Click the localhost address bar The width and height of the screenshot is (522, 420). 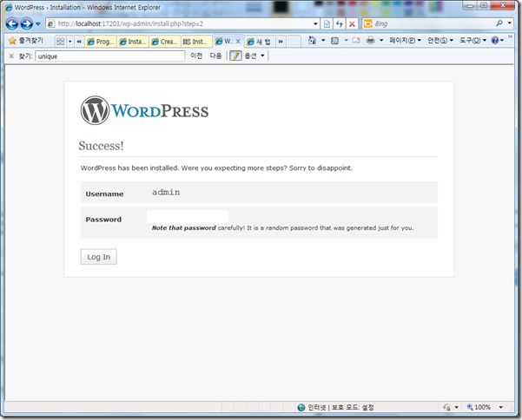[x=182, y=23]
